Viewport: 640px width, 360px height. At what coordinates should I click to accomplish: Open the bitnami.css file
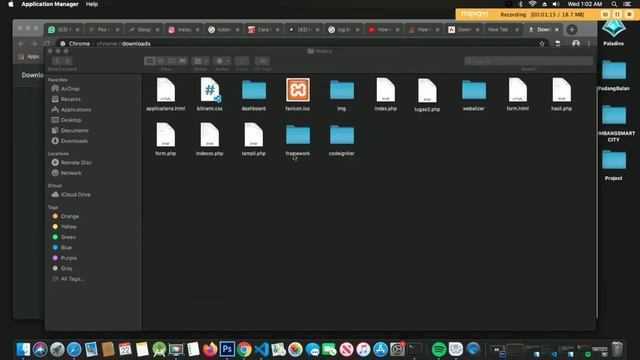tap(209, 94)
